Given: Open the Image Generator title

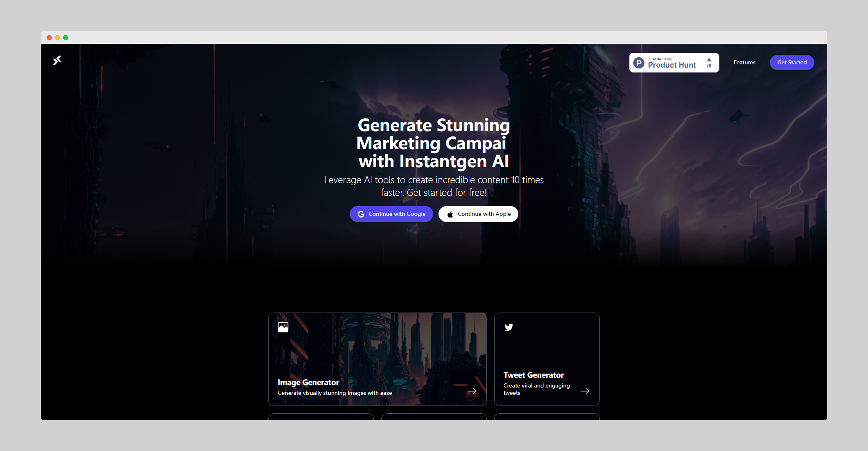Looking at the screenshot, I should [308, 383].
